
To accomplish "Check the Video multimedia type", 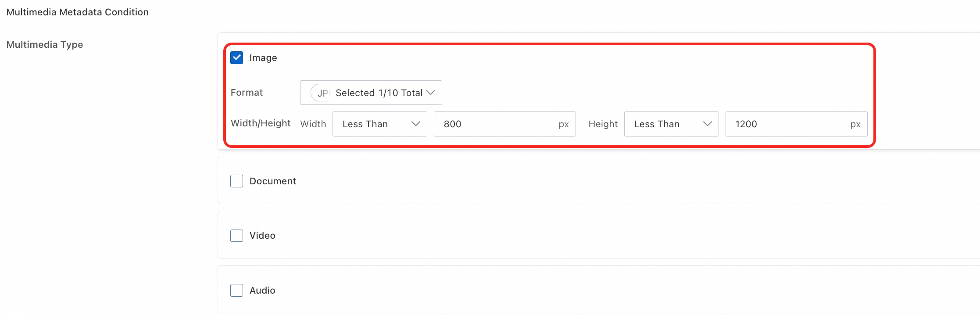I will coord(237,235).
